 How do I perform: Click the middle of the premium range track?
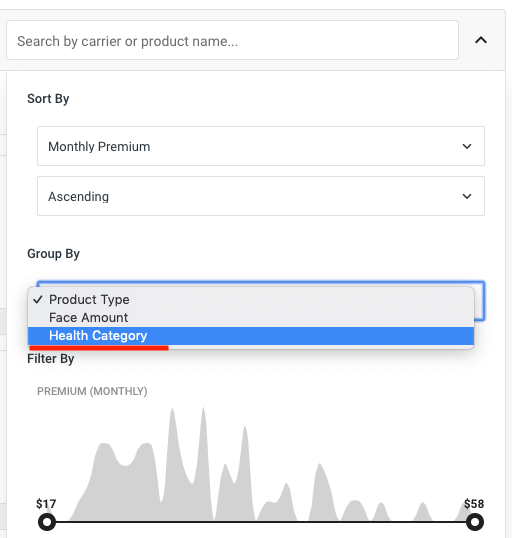pyautogui.click(x=261, y=522)
